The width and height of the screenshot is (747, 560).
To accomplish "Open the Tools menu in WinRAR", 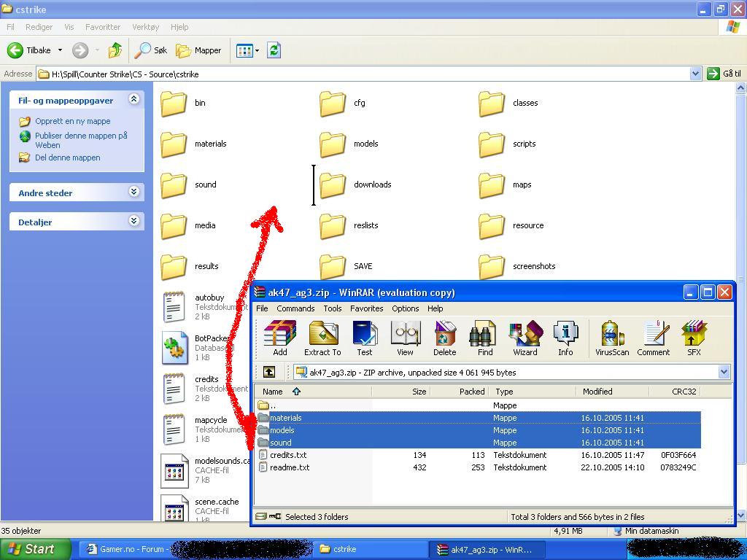I will 333,308.
